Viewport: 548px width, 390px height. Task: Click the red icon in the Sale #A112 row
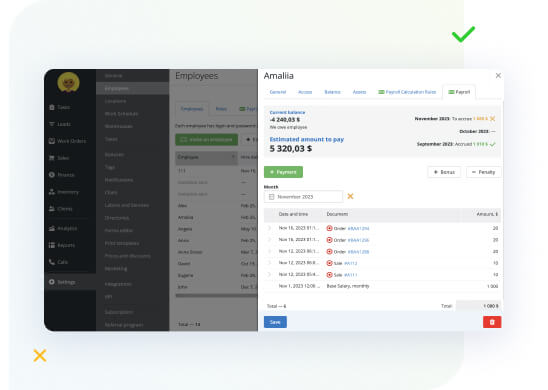click(x=329, y=263)
